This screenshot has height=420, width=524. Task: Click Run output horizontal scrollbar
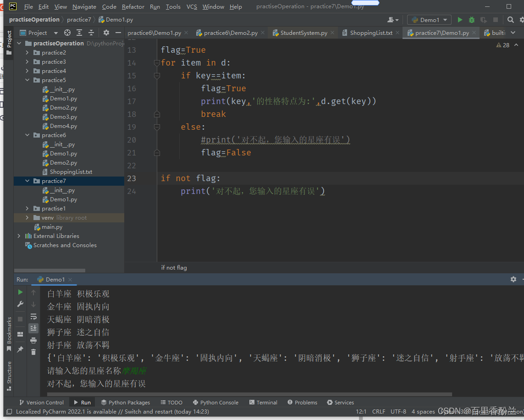pyautogui.click(x=249, y=394)
